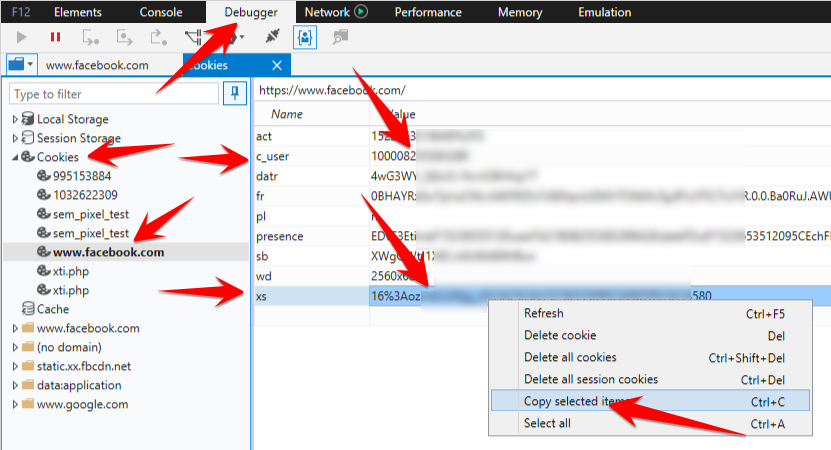
Task: Select the wd cookie row
Action: pos(543,276)
